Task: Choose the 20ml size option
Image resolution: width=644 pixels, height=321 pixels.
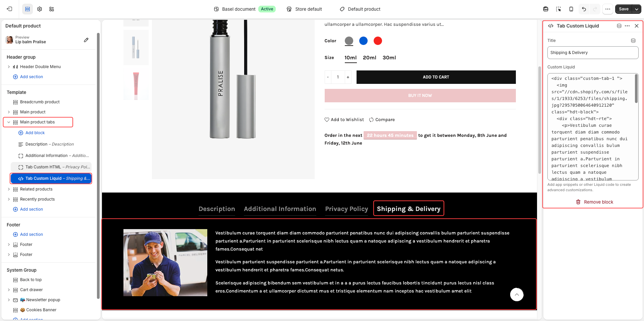Action: [370, 58]
